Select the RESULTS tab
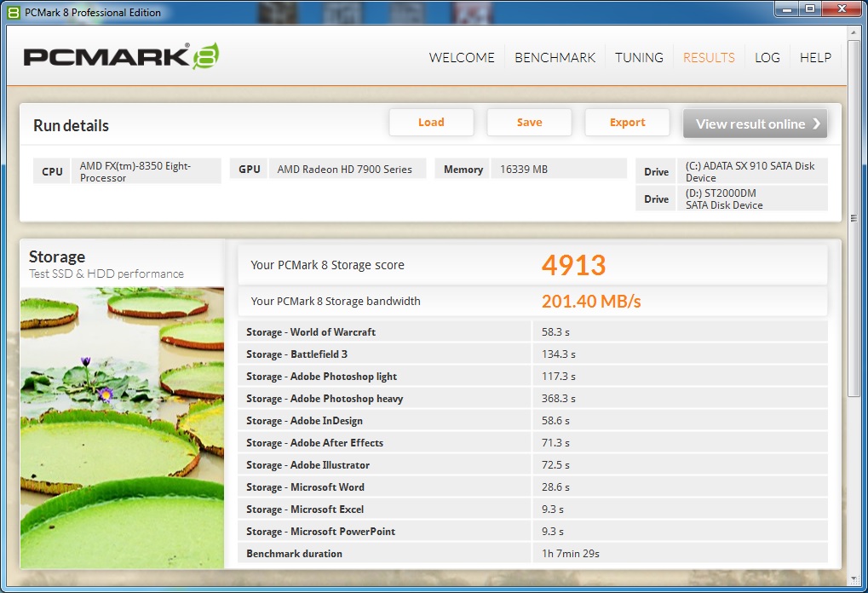This screenshot has width=868, height=593. pos(709,58)
